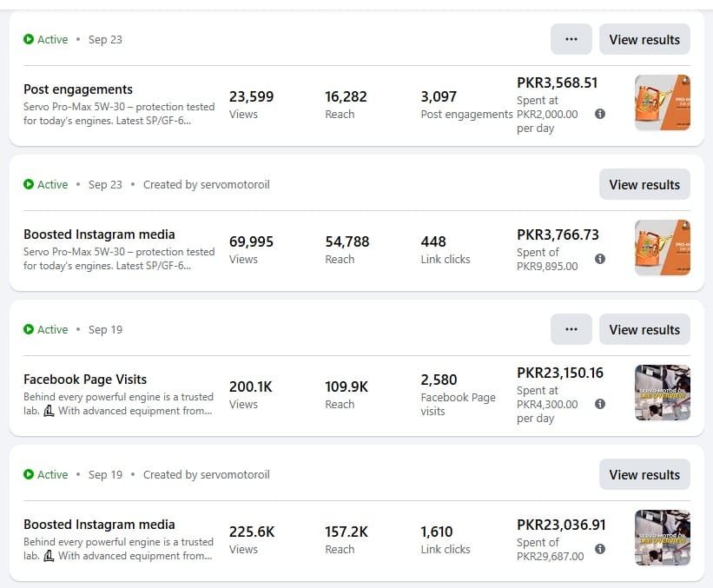This screenshot has width=713, height=588.
Task: View results for Sep 19 Boosted Instagram media
Action: 644,474
